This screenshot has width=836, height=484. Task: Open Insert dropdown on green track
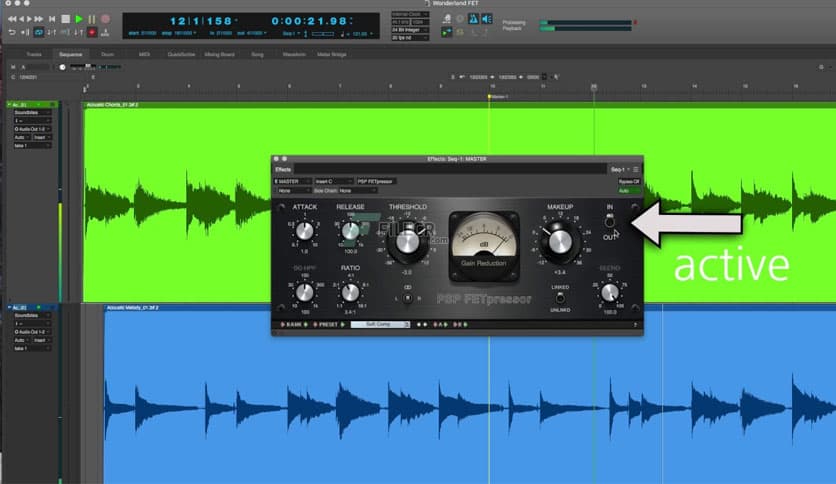(42, 138)
